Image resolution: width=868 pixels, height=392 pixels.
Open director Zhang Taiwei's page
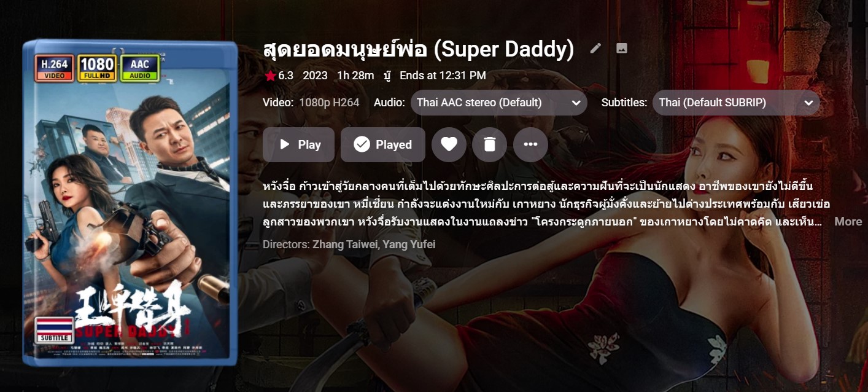click(344, 244)
